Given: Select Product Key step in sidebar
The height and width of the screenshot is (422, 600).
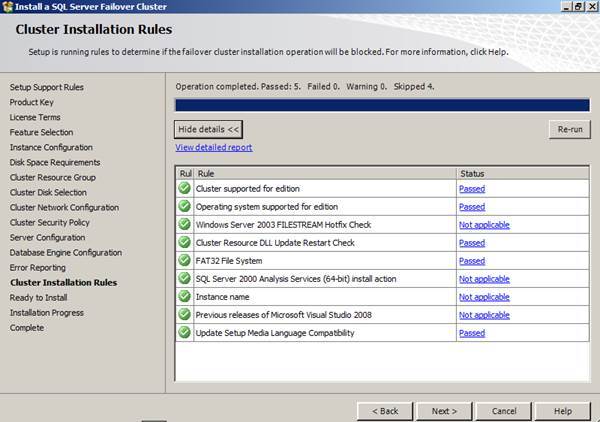Looking at the screenshot, I should pos(31,102).
